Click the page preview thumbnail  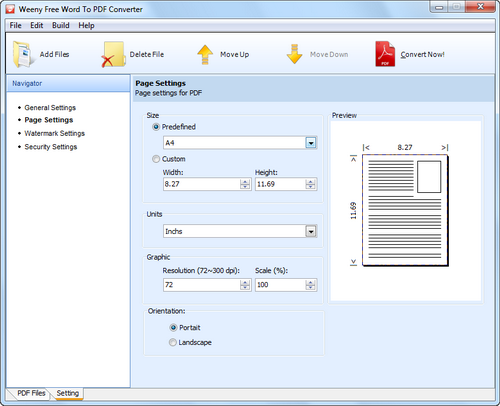coord(405,210)
